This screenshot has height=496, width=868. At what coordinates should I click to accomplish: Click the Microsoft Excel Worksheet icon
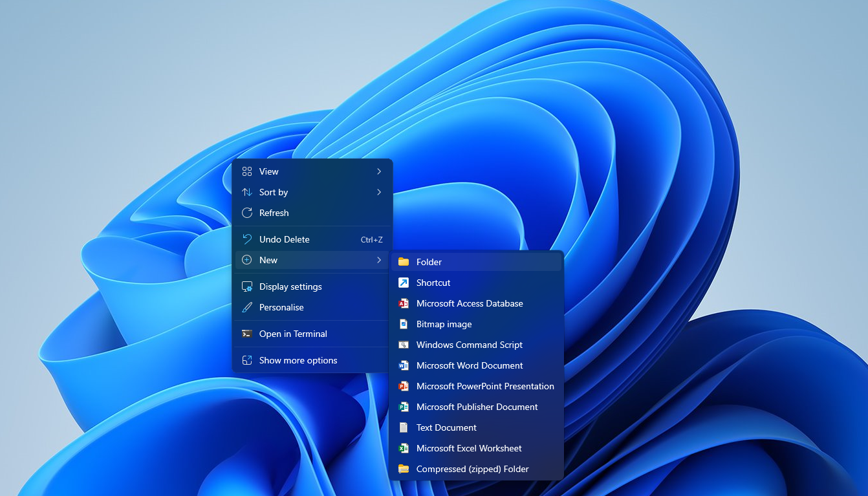(x=404, y=448)
